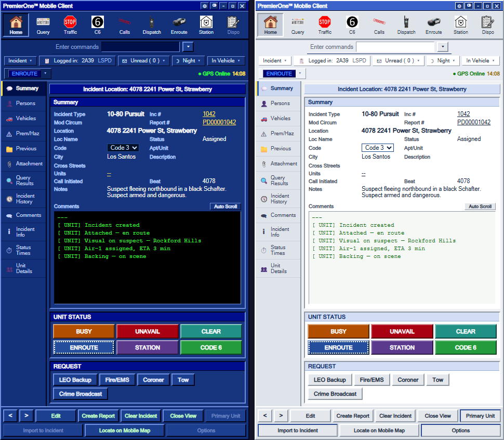Click Dispatch radio icon in light window
The height and width of the screenshot is (440, 504).
406,25
